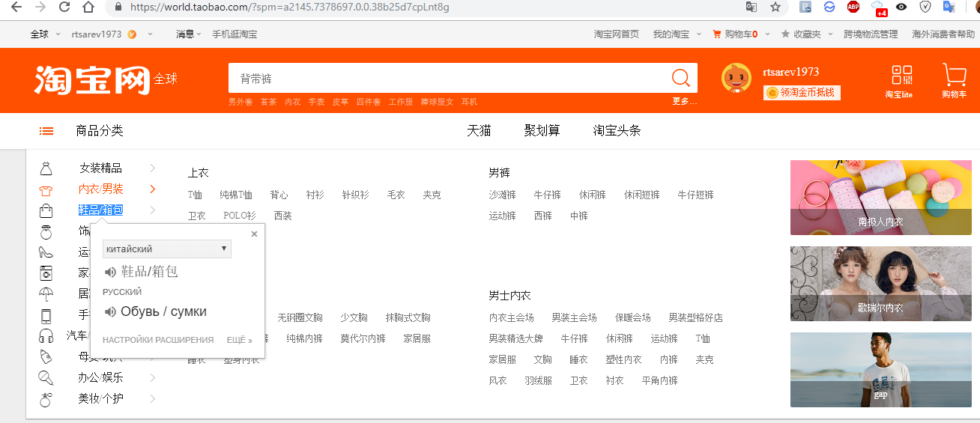Screen dimensions: 980x423
Task: Click the 领淘金币抵钱 button
Action: click(802, 92)
